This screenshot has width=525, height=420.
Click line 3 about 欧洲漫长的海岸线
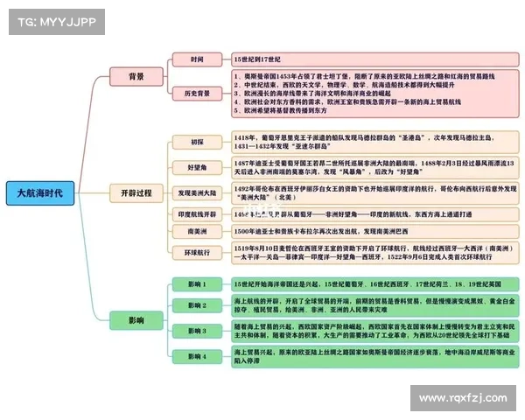[312, 94]
